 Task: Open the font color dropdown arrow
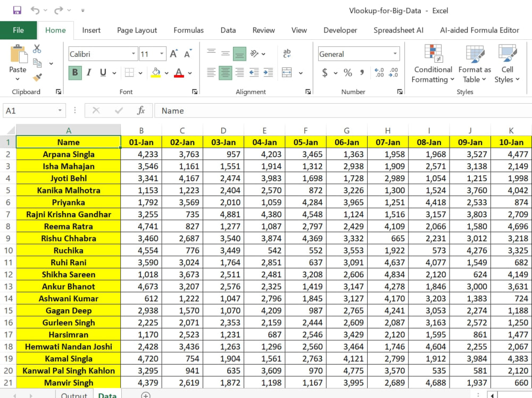coord(190,73)
